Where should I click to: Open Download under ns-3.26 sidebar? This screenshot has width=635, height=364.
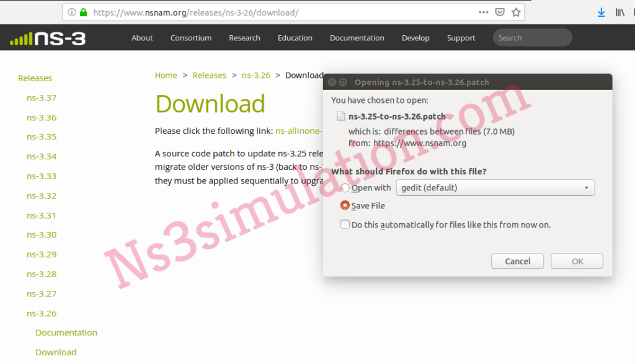pyautogui.click(x=56, y=353)
